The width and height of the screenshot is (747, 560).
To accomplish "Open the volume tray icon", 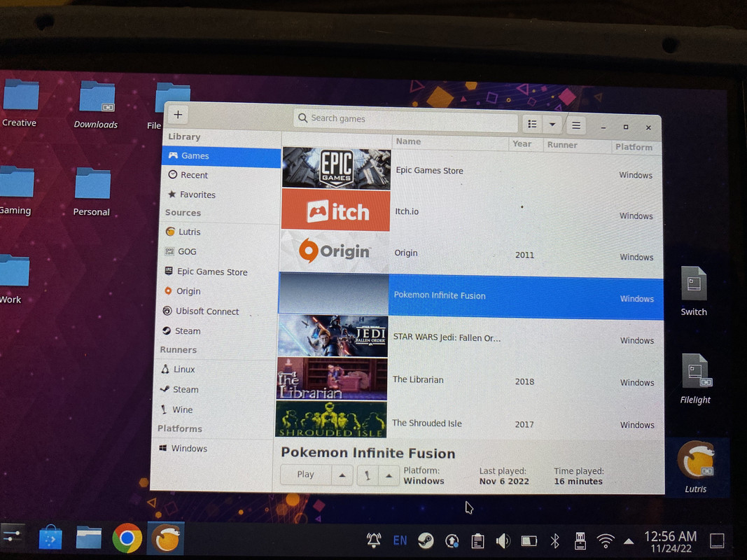I will pos(503,541).
